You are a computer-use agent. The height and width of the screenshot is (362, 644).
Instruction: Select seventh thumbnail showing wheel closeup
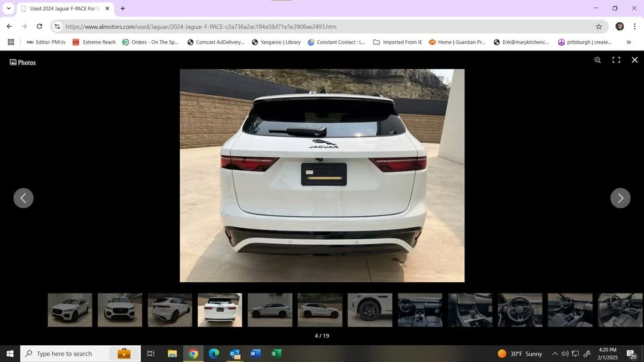(x=370, y=310)
